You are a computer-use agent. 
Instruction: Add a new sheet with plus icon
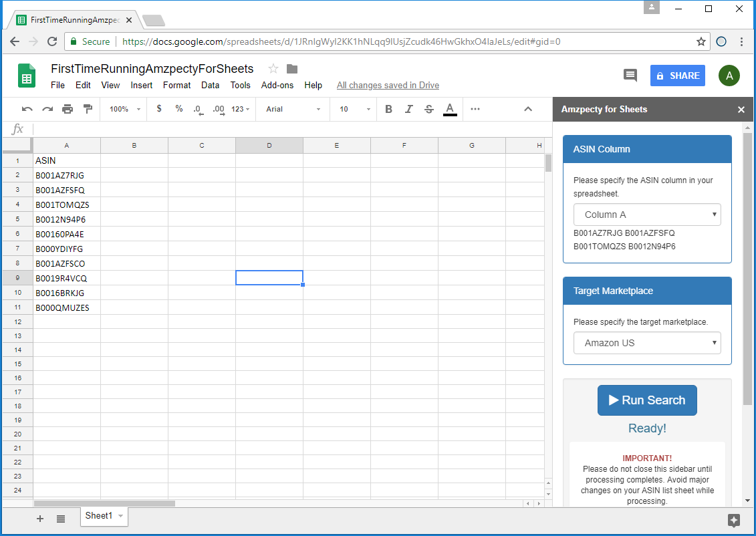[40, 519]
